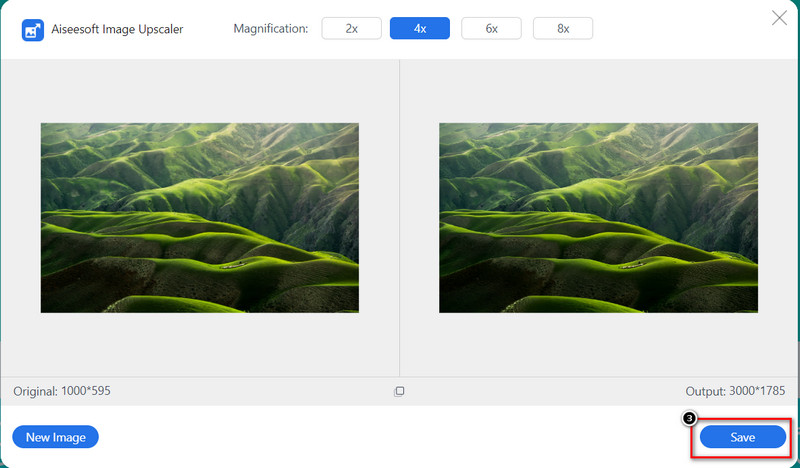Switch magnification to 6x
Viewport: 800px width, 468px height.
491,29
